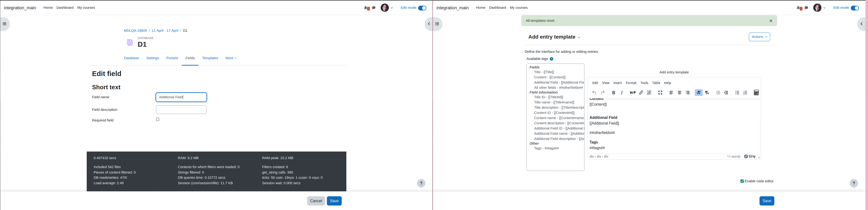
Task: Switch editor to fullscreen mode
Action: 661,92
